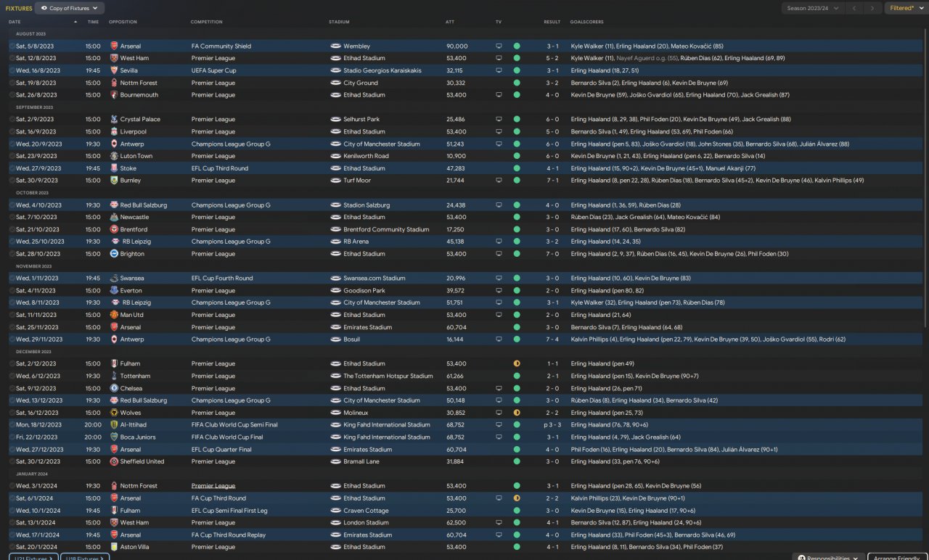Sort by the Opposition column header
Viewport: 929px width, 560px height.
tap(123, 22)
